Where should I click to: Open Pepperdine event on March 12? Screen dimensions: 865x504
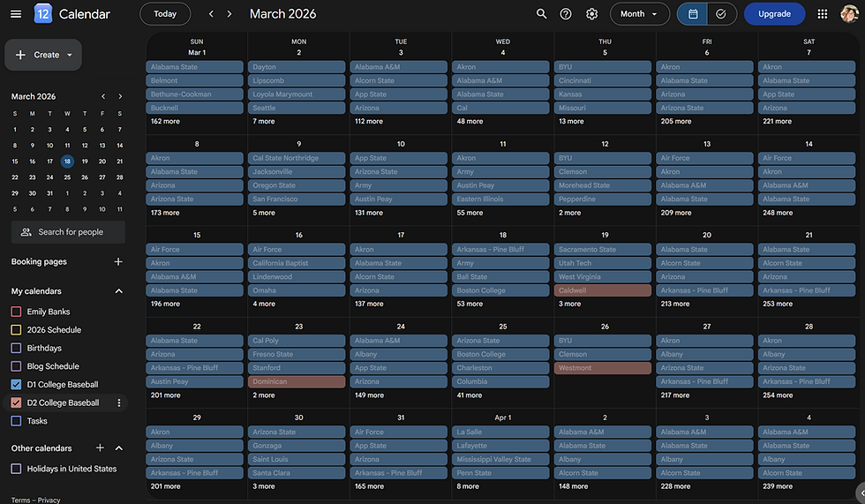click(x=602, y=199)
